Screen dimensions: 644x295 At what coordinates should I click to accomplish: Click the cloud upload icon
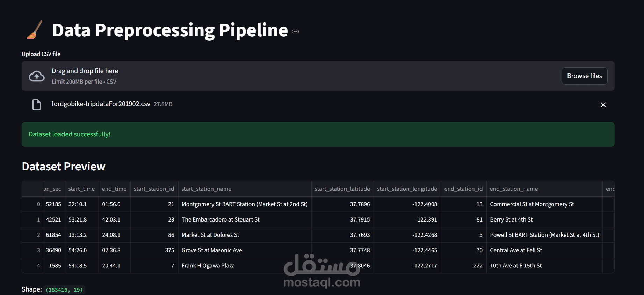[37, 76]
